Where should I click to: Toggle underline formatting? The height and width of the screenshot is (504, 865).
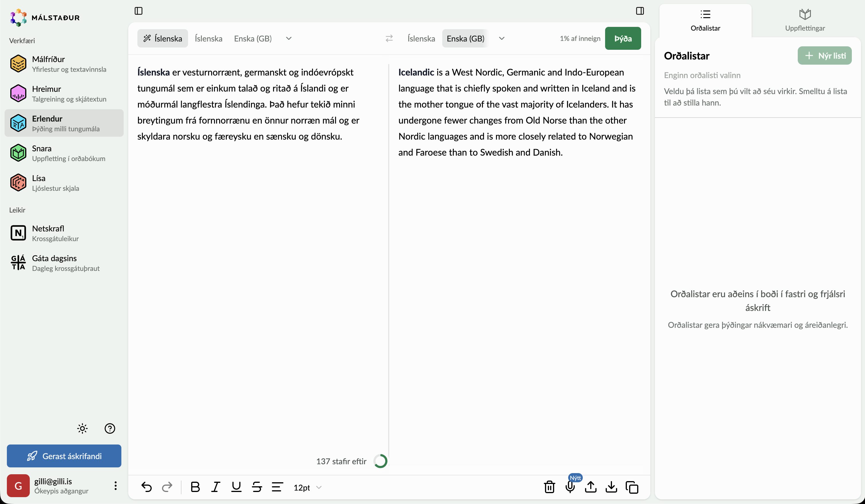click(x=236, y=487)
